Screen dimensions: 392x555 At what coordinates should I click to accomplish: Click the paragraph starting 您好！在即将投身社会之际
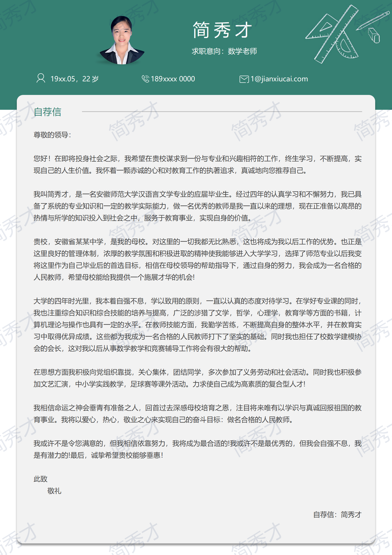(x=198, y=164)
